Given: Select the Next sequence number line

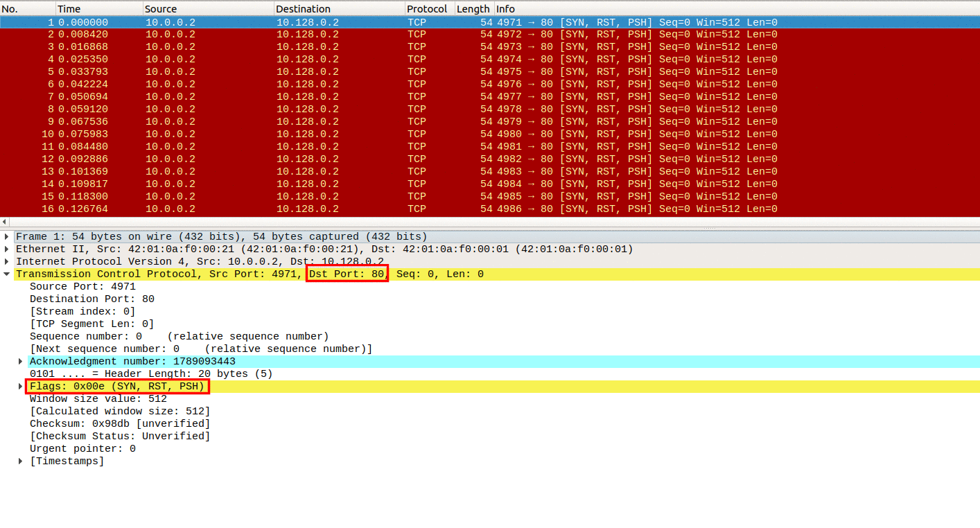Looking at the screenshot, I should click(x=201, y=349).
